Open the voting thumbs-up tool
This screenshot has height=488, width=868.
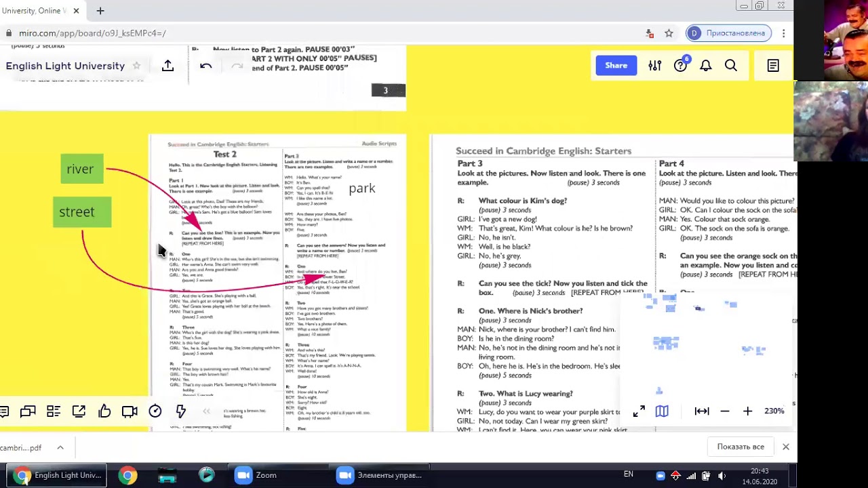pos(104,411)
